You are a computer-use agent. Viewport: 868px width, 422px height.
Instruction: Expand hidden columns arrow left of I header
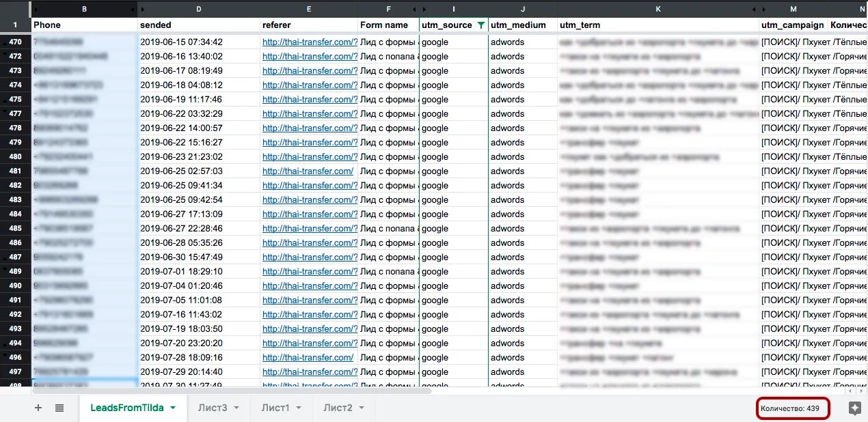(424, 9)
